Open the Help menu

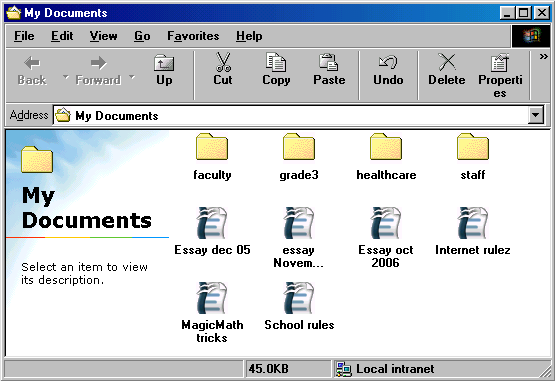(249, 36)
